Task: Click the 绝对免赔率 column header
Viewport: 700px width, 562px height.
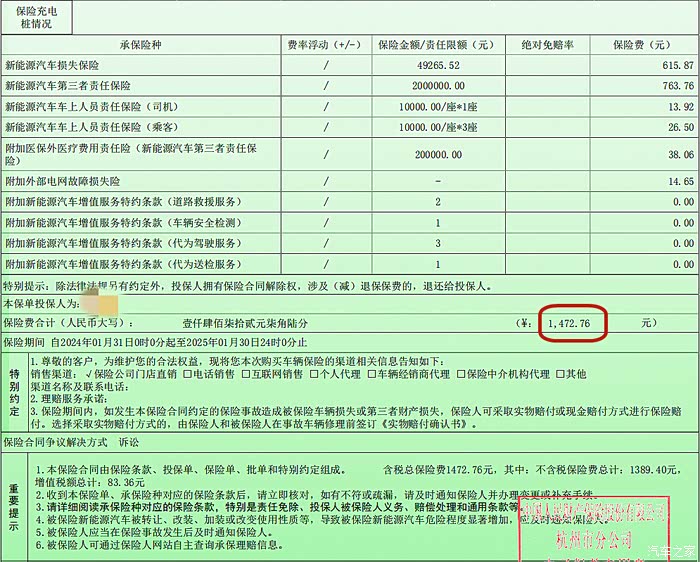Action: tap(547, 45)
